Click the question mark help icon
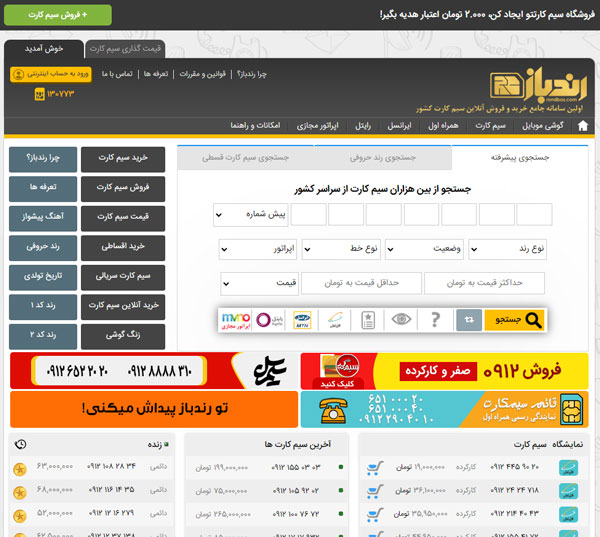Viewport: 600px width, 537px height. click(x=435, y=320)
